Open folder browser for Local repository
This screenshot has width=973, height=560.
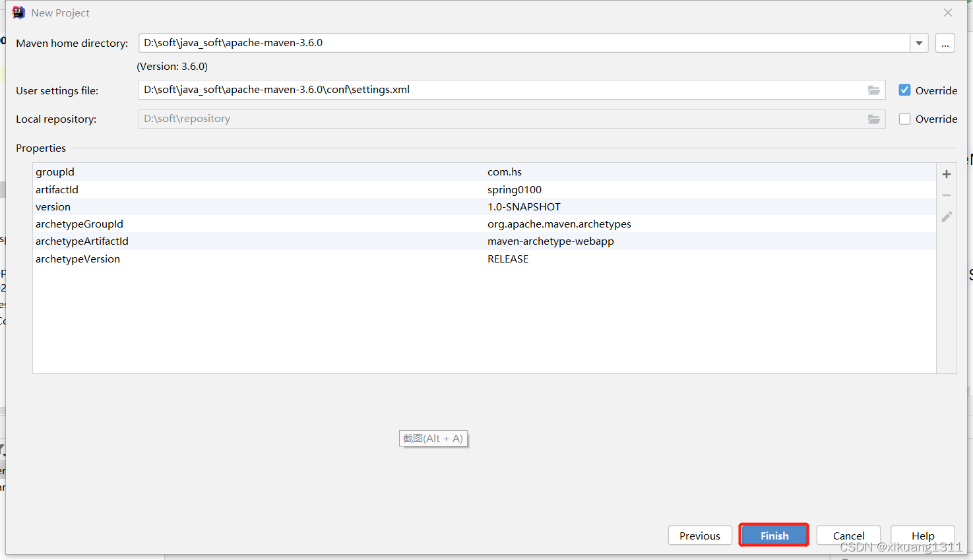tap(874, 119)
